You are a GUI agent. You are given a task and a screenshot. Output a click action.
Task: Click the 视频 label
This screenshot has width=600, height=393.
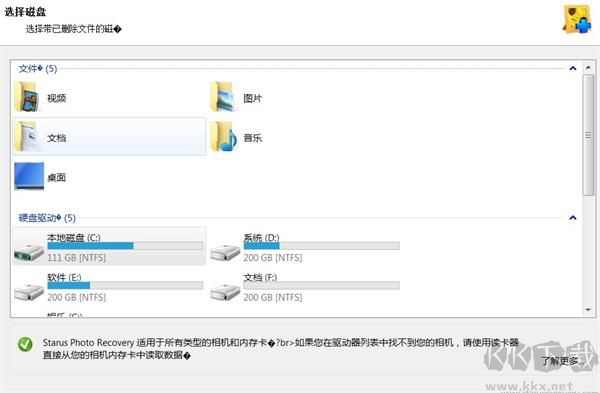[57, 98]
